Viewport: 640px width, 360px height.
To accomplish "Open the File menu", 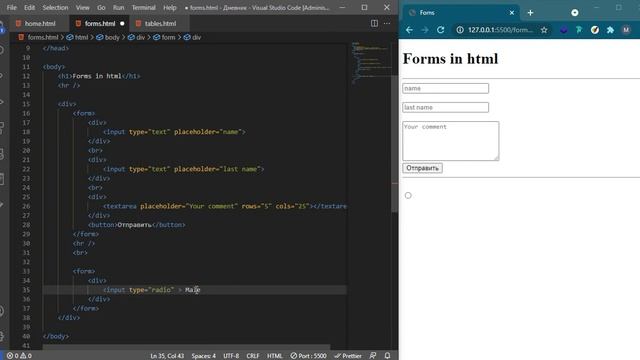I will (11, 7).
